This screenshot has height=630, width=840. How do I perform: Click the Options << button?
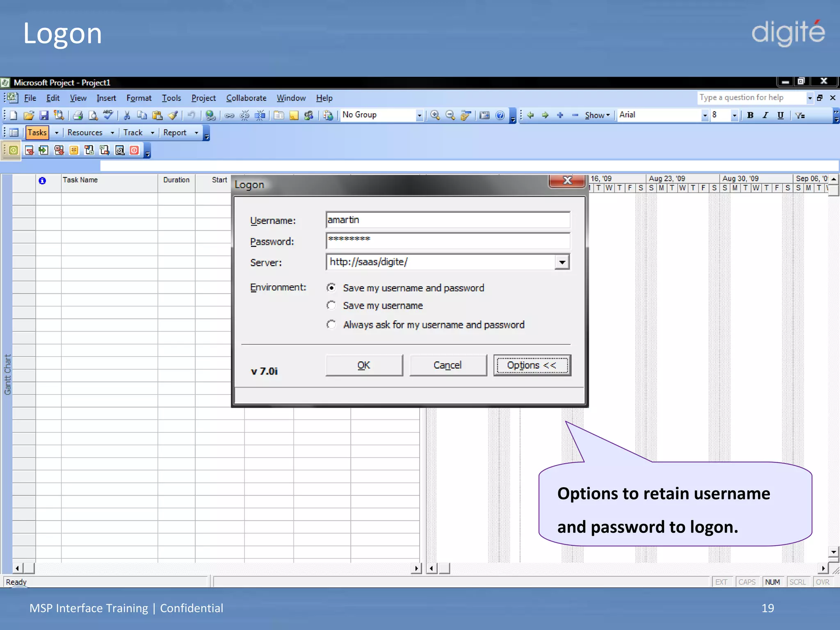click(x=532, y=365)
